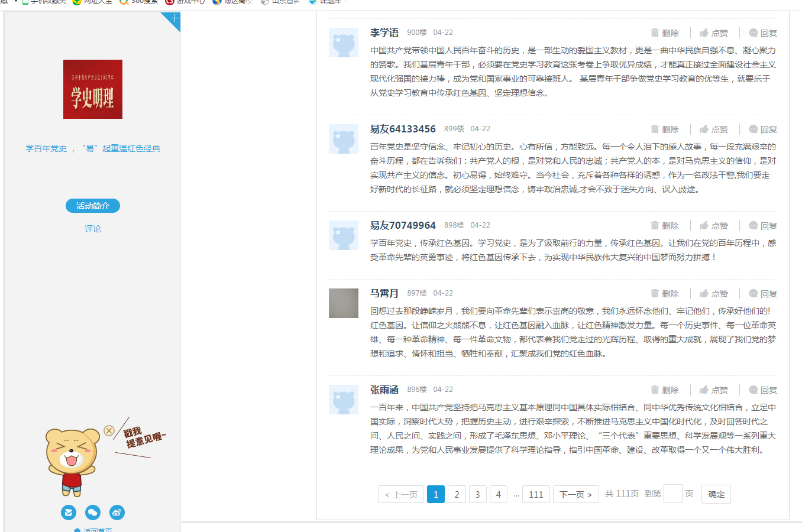Viewport: 802px width, 532px height.
Task: Click the email share icon in sidebar
Action: [68, 512]
